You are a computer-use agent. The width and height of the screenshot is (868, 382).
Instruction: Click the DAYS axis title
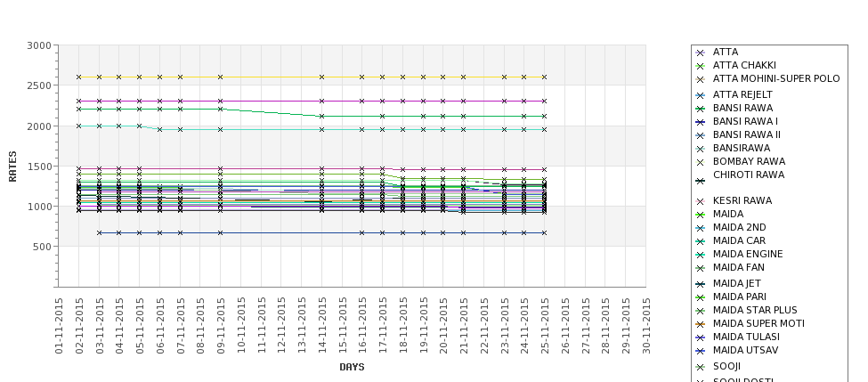pos(352,367)
